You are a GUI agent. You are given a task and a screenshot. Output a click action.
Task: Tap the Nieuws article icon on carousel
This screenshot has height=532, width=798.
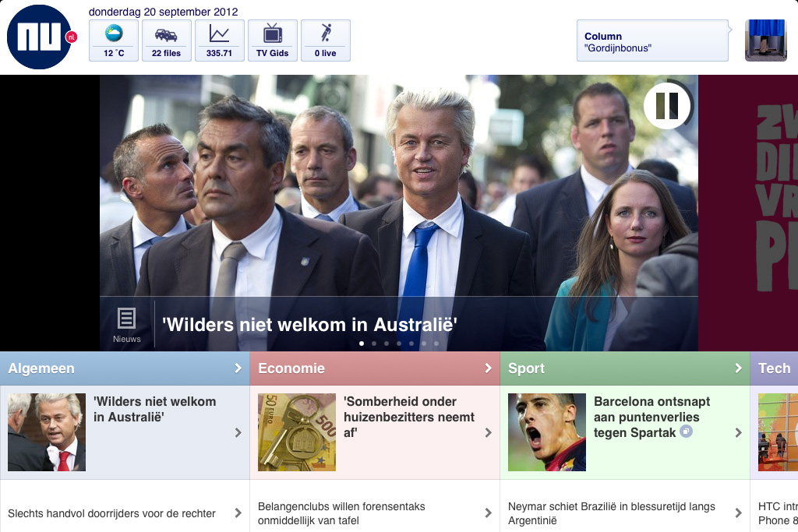[x=126, y=323]
